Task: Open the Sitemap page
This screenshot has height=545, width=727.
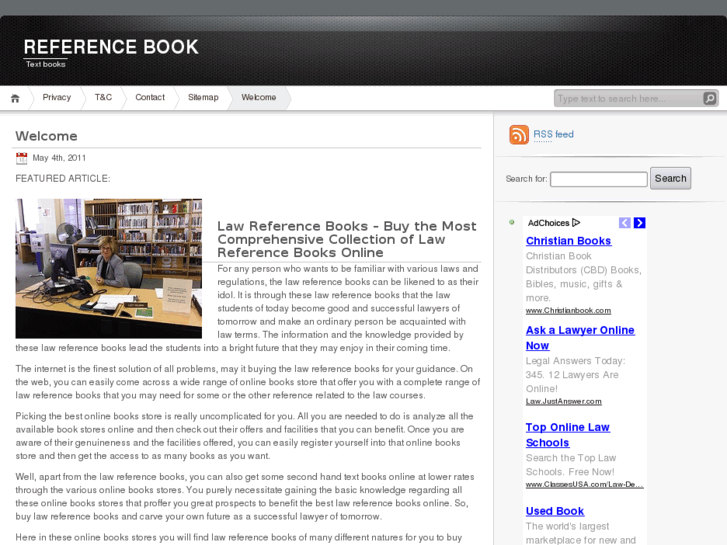Action: point(203,97)
